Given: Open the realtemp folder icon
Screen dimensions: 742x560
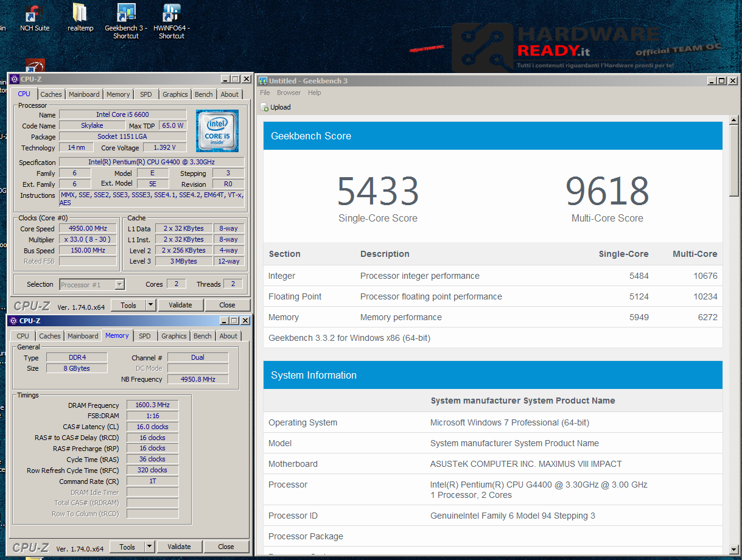Looking at the screenshot, I should [x=80, y=17].
